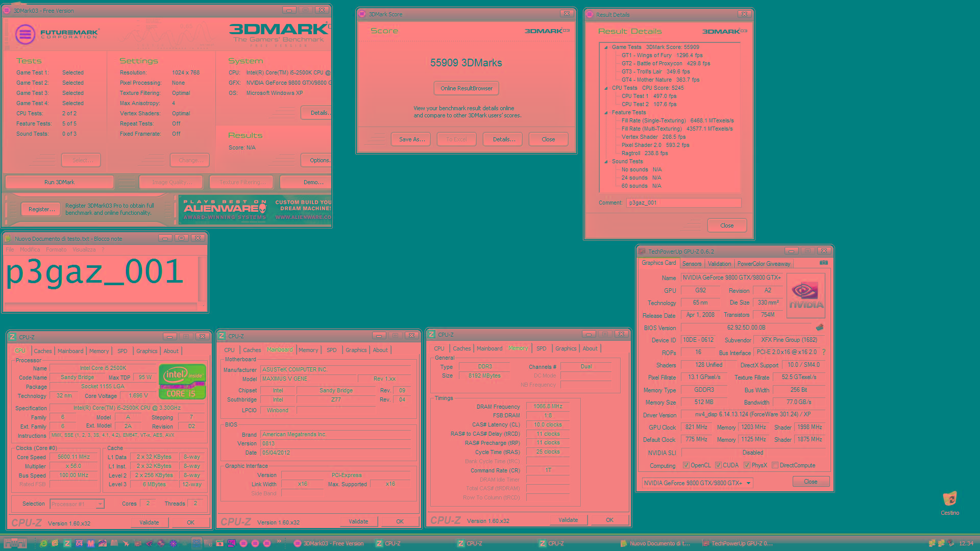Select the GT1 - Wings of Fury row

662,55
